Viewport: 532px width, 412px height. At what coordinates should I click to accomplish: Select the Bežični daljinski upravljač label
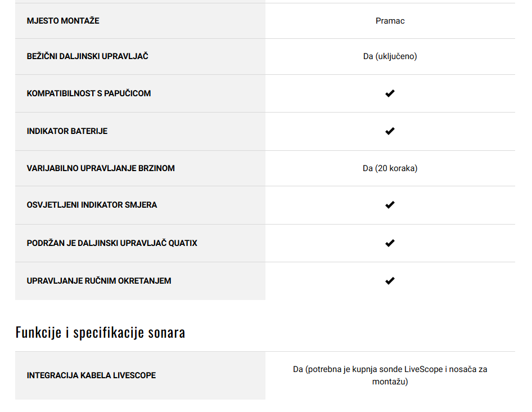coord(88,56)
